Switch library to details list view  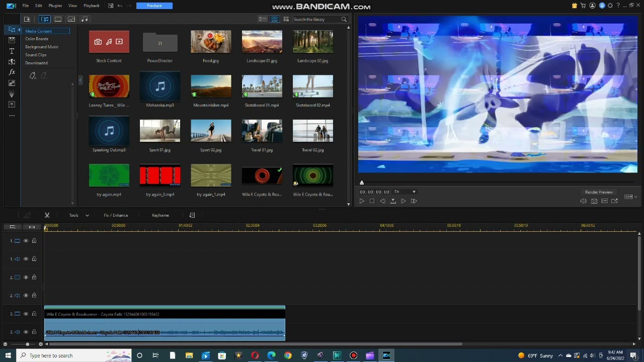[x=263, y=19]
